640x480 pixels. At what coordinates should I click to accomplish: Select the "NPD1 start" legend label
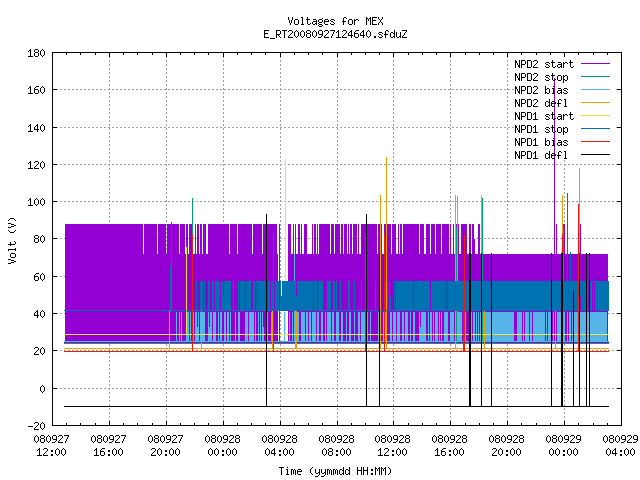(544, 116)
